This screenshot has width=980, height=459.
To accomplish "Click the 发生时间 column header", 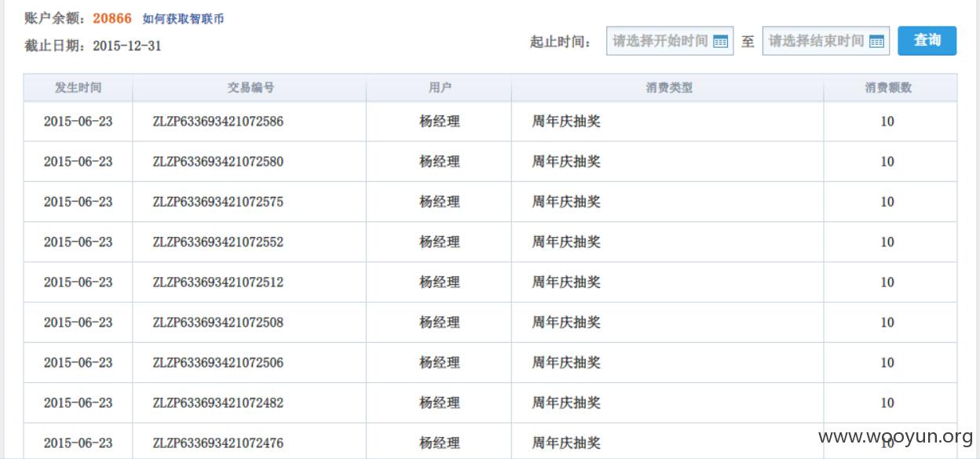I will click(78, 88).
